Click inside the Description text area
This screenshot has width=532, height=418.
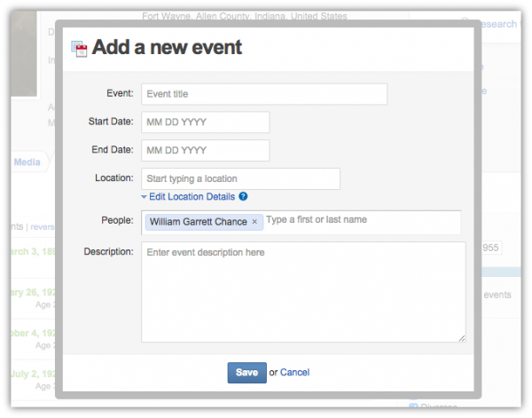pyautogui.click(x=303, y=292)
